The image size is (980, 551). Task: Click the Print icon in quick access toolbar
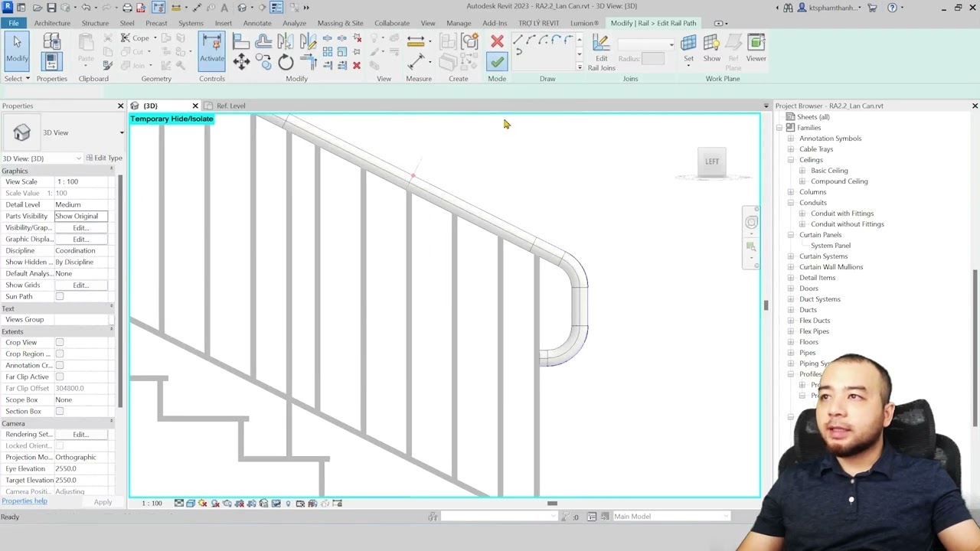pyautogui.click(x=127, y=8)
